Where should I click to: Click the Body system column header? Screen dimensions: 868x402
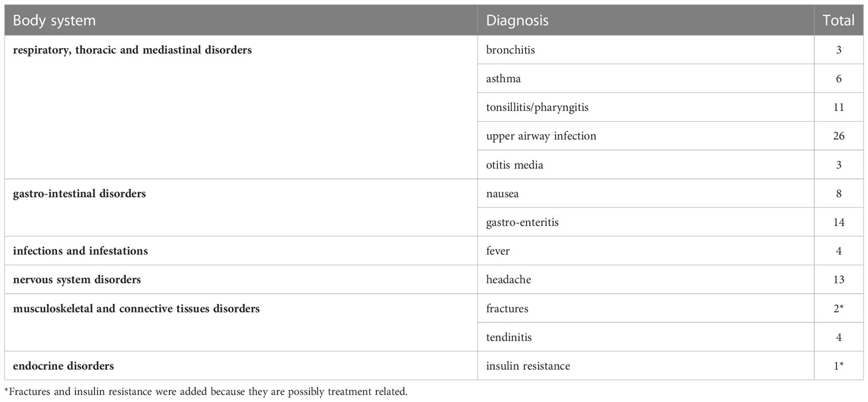point(241,20)
